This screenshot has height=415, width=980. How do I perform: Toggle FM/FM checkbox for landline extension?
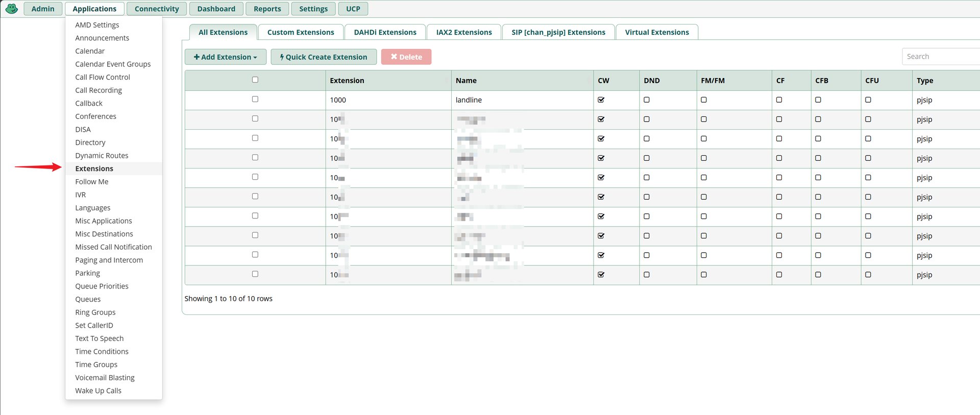coord(704,100)
